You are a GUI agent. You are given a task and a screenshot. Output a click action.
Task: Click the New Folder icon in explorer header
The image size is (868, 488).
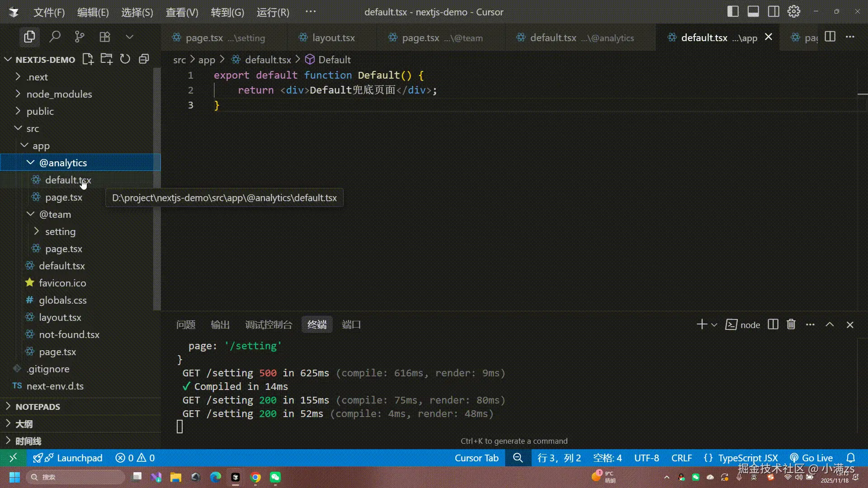[107, 59]
